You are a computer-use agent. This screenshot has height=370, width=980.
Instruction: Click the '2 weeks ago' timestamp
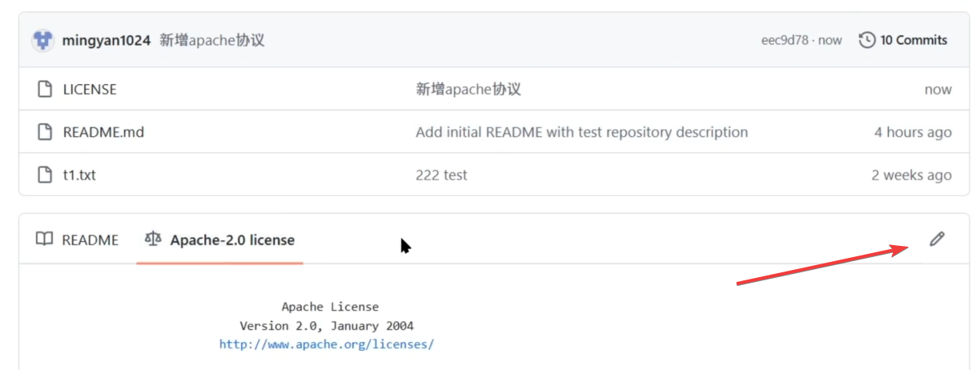coord(912,175)
